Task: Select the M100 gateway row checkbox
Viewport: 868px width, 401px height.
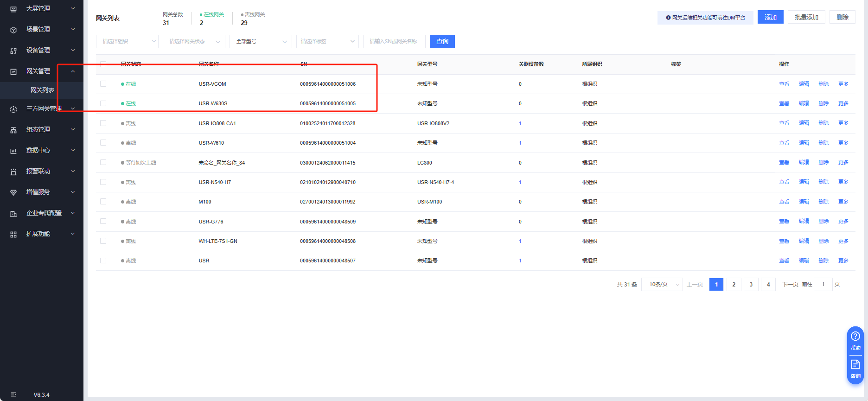Action: pyautogui.click(x=103, y=202)
